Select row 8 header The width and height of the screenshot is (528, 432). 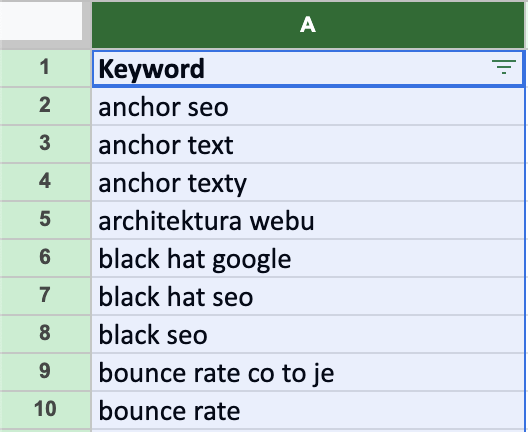pos(45,334)
